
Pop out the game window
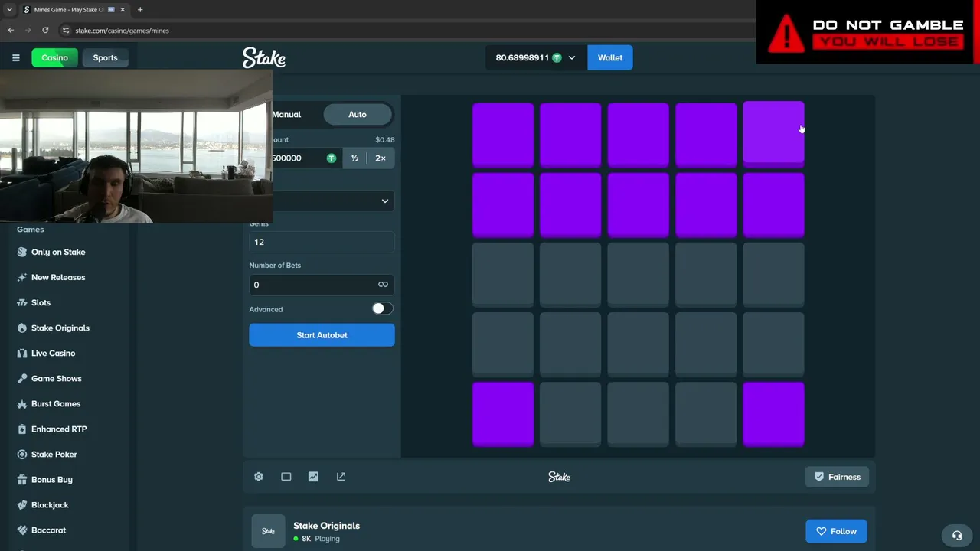coord(341,477)
